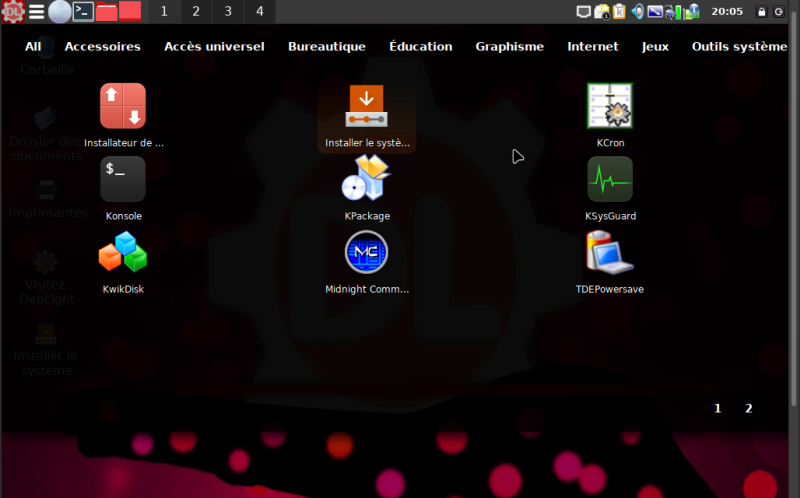Launch Installateur de paquets application

click(123, 106)
